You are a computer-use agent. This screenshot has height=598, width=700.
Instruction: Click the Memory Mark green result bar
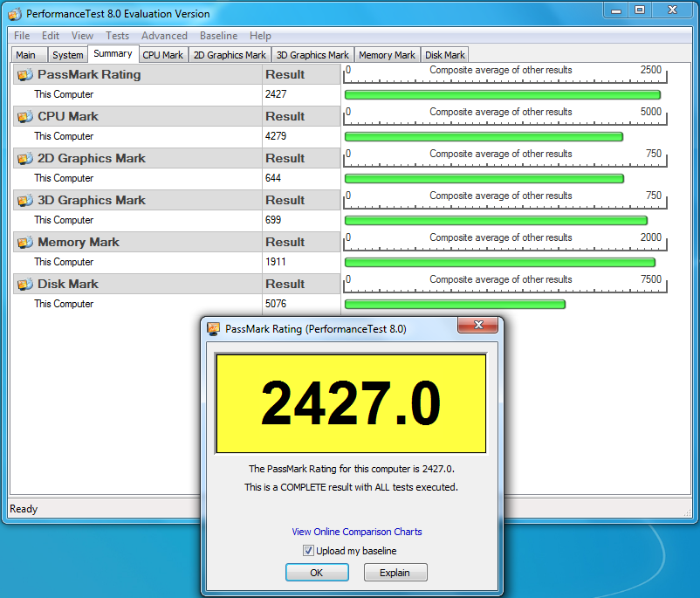[500, 262]
